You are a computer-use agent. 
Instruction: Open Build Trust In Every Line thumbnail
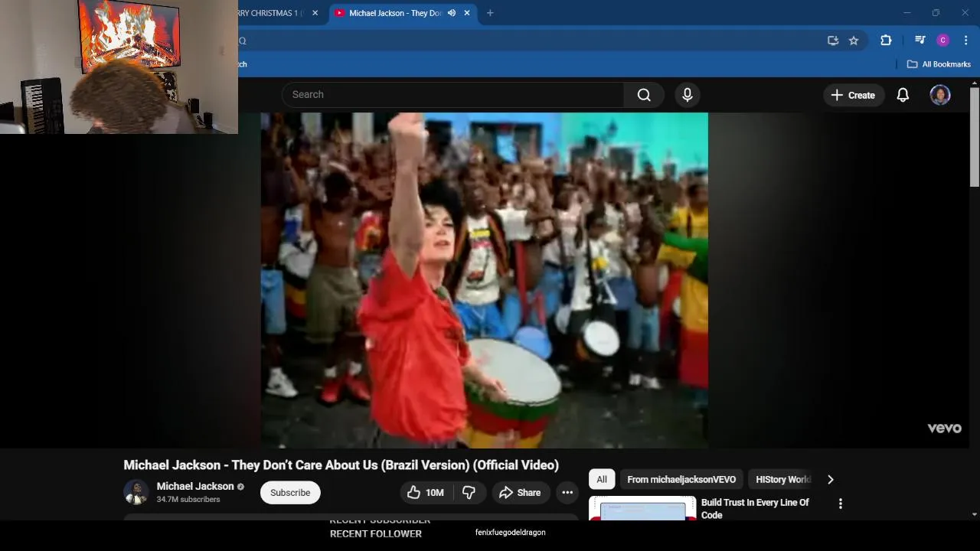[642, 509]
